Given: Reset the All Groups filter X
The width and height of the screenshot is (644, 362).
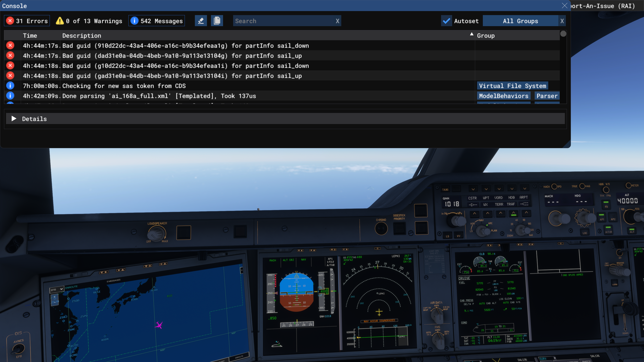Looking at the screenshot, I should pyautogui.click(x=562, y=21).
